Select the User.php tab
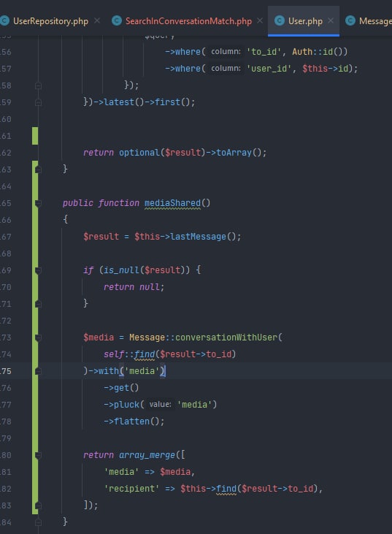392x534 pixels. (x=305, y=21)
